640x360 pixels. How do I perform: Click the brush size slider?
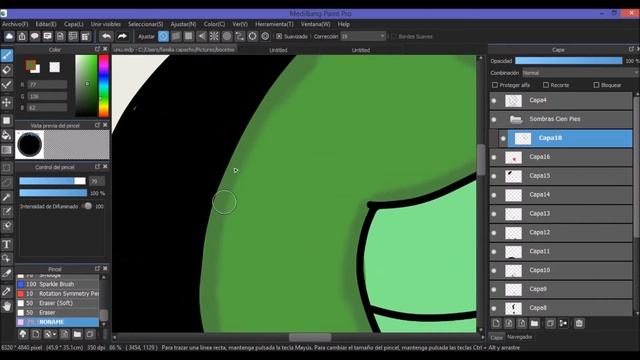click(x=53, y=181)
